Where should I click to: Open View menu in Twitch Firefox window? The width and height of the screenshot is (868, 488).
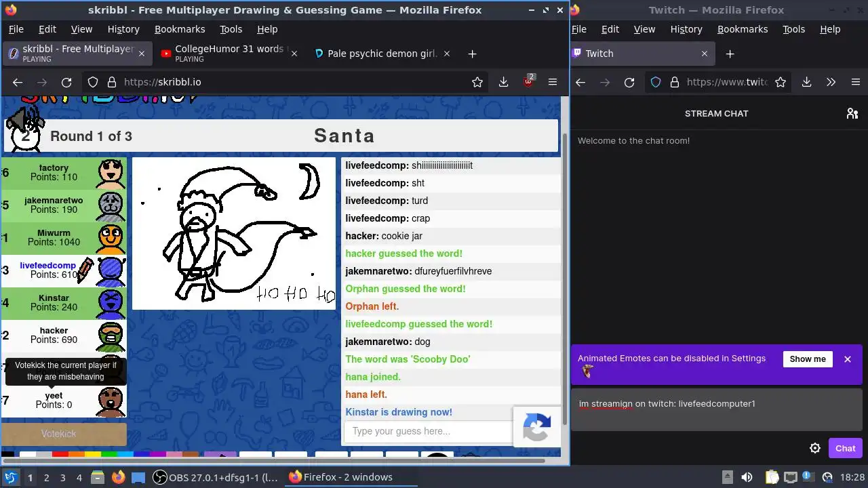644,29
